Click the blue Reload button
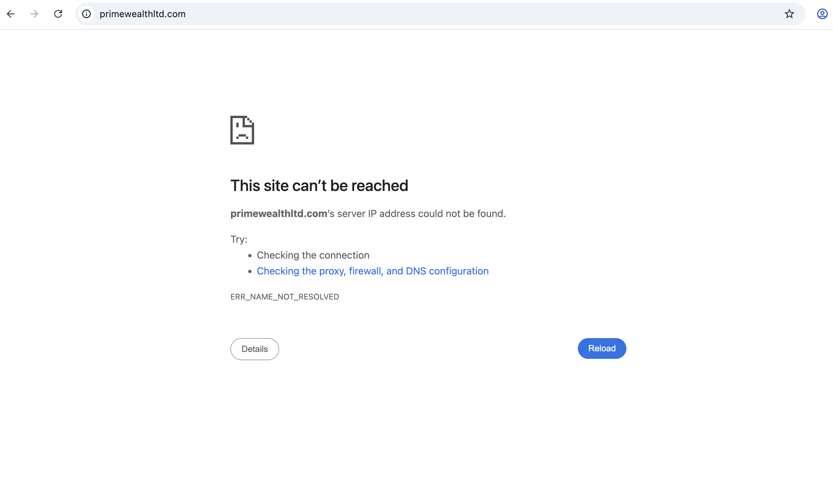Screen dimensions: 833x504 tap(602, 348)
